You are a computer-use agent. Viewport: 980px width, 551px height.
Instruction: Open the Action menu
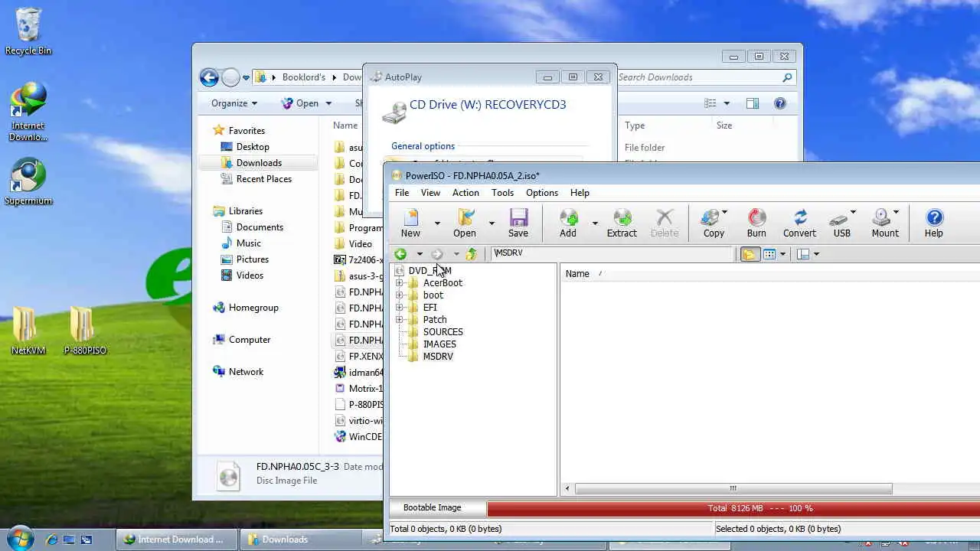coord(465,193)
